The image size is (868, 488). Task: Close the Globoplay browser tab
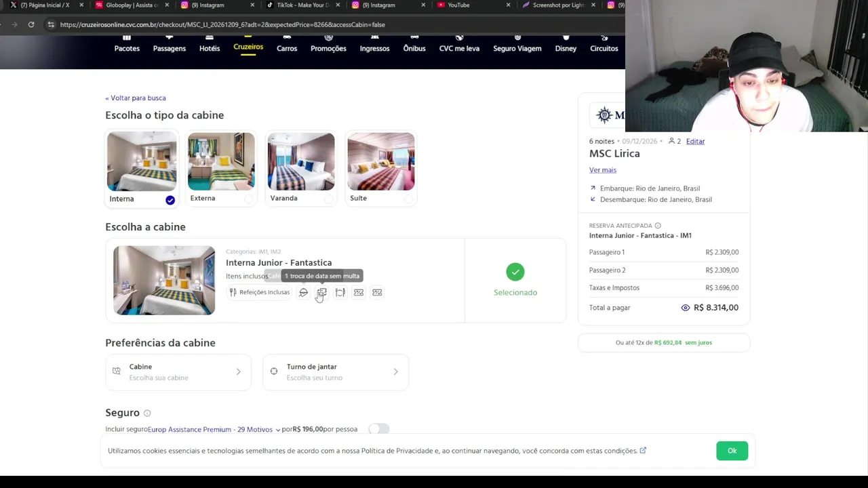167,5
